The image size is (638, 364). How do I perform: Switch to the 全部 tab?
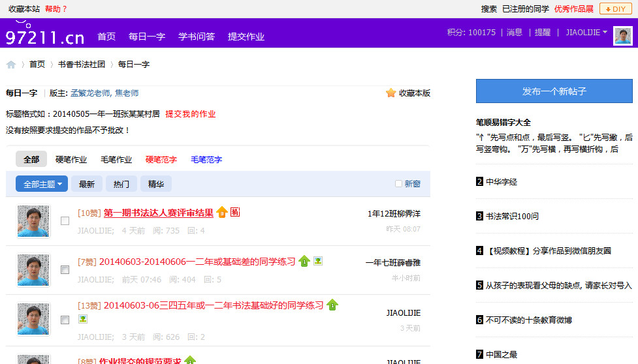[31, 159]
